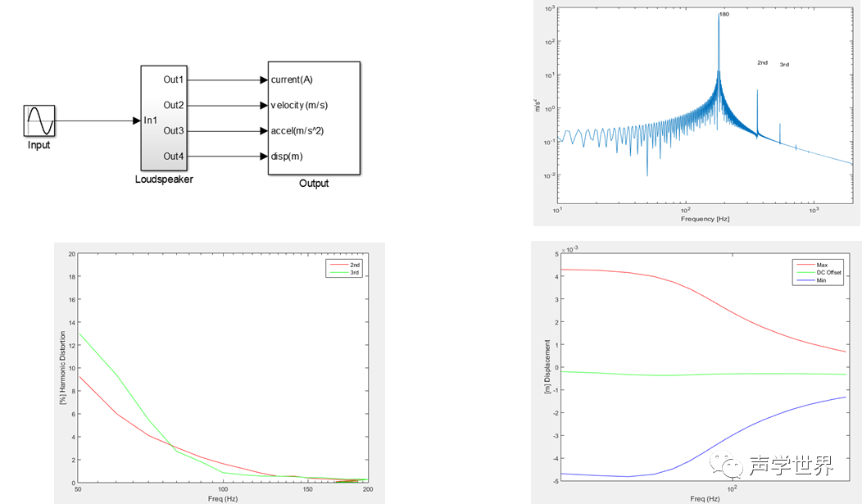Viewport: 862px width, 504px height.
Task: Click the Input sine wave block icon
Action: 39,121
